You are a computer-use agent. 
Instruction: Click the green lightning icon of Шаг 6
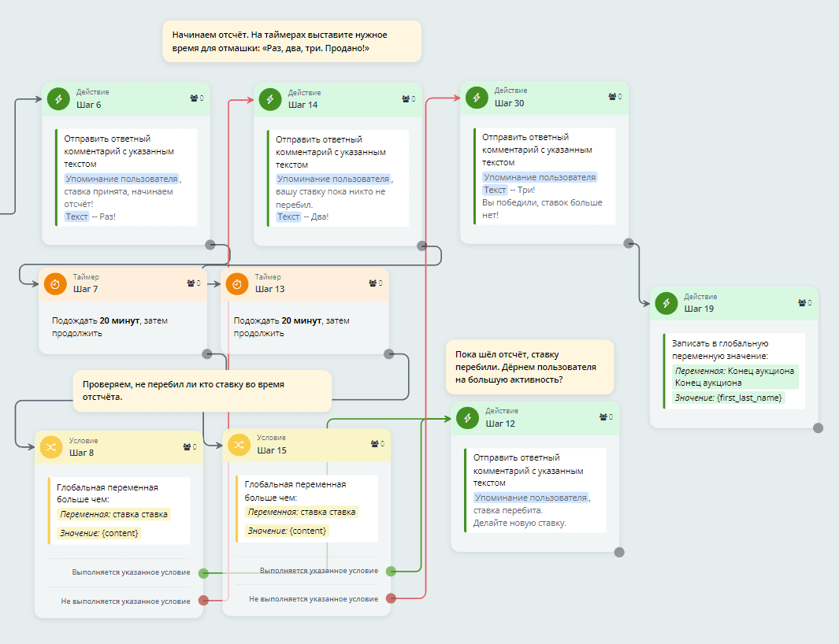[58, 98]
